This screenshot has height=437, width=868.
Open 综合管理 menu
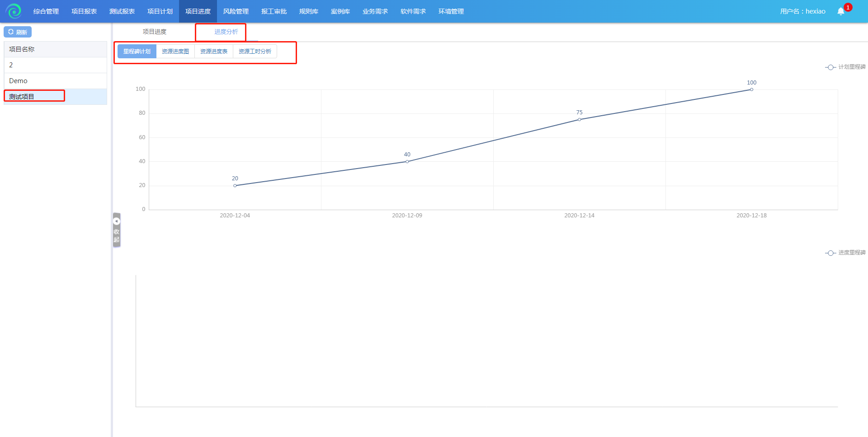(x=46, y=11)
